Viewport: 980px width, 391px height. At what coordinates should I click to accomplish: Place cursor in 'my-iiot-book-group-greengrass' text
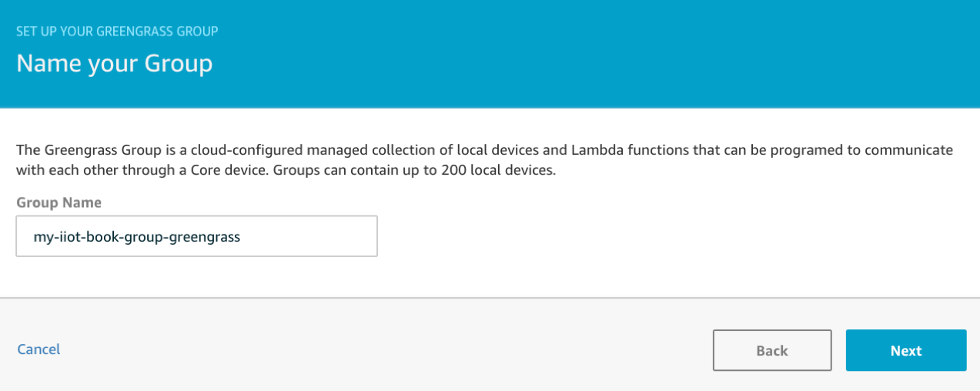(137, 237)
